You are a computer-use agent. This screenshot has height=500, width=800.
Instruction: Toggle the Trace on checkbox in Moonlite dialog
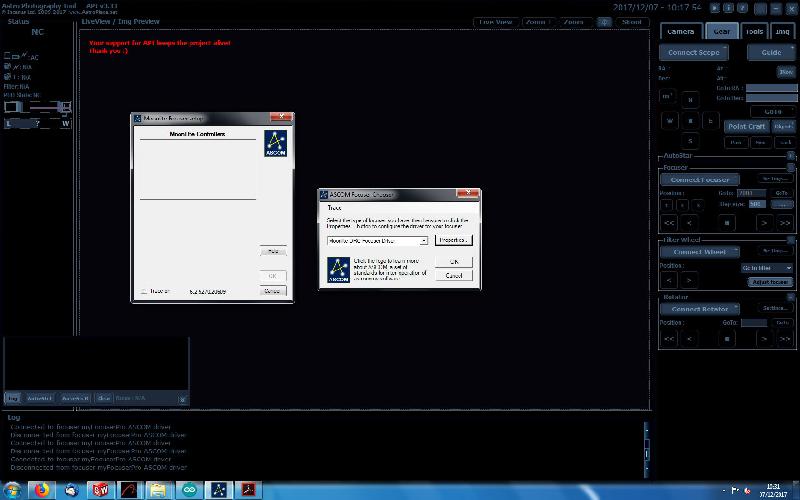click(144, 291)
